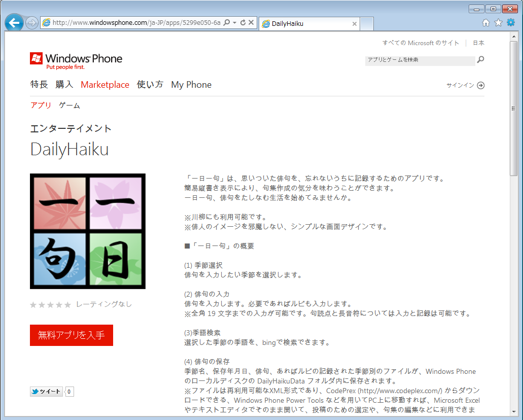
Task: Click the scrollbar down arrow
Action: (x=514, y=412)
